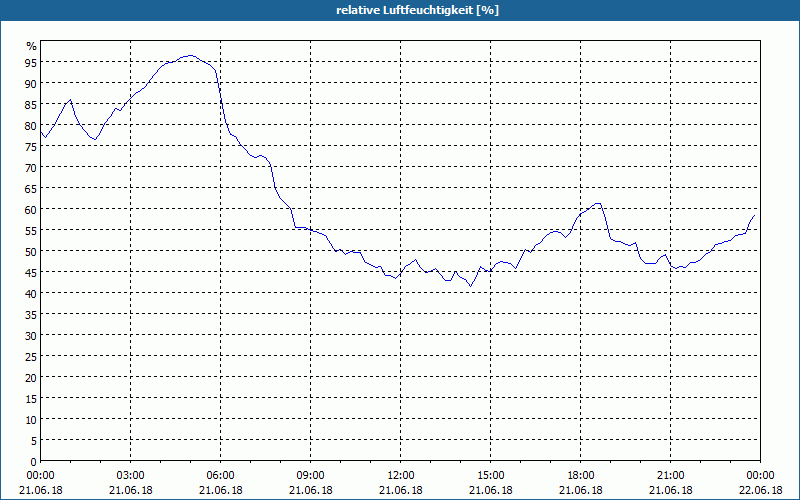Select the 40 y-axis label
This screenshot has height=500, width=800.
31,293
